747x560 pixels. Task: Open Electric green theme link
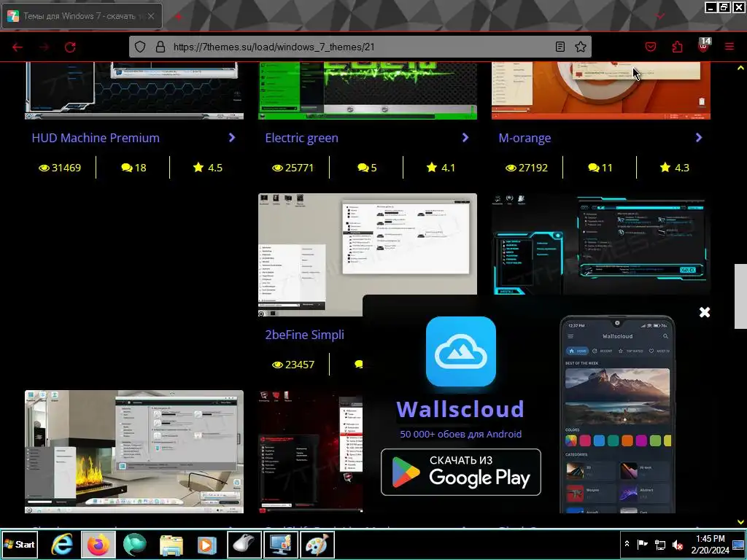click(301, 138)
